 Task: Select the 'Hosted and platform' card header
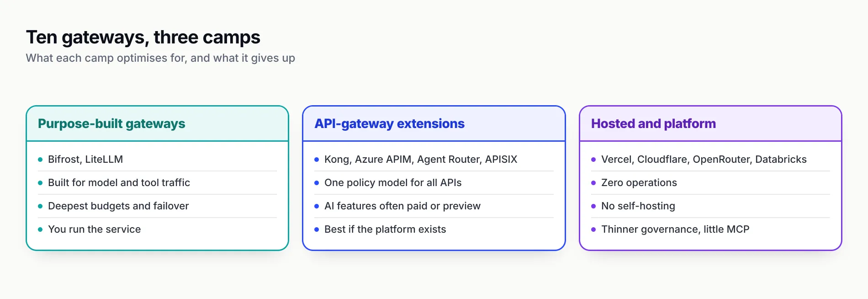(710, 123)
